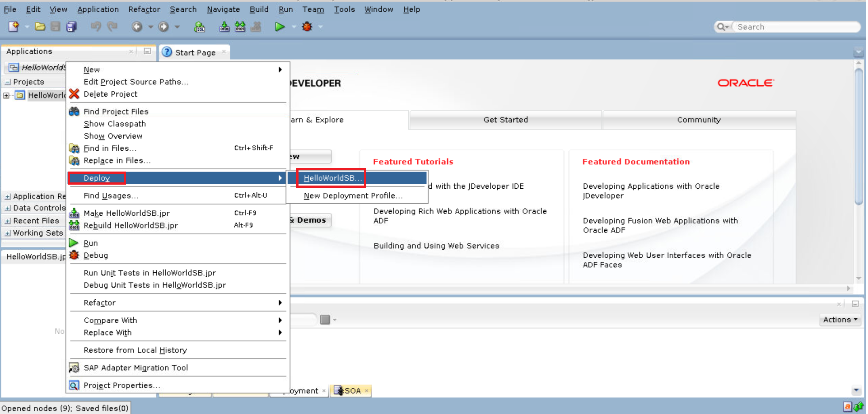Viewport: 868px width, 414px height.
Task: Click the Cancel Build toolbar icon
Action: click(256, 27)
